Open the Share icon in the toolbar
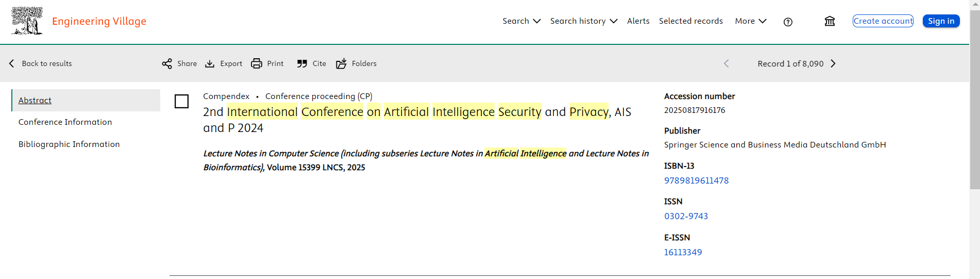This screenshot has width=980, height=279. [x=167, y=63]
